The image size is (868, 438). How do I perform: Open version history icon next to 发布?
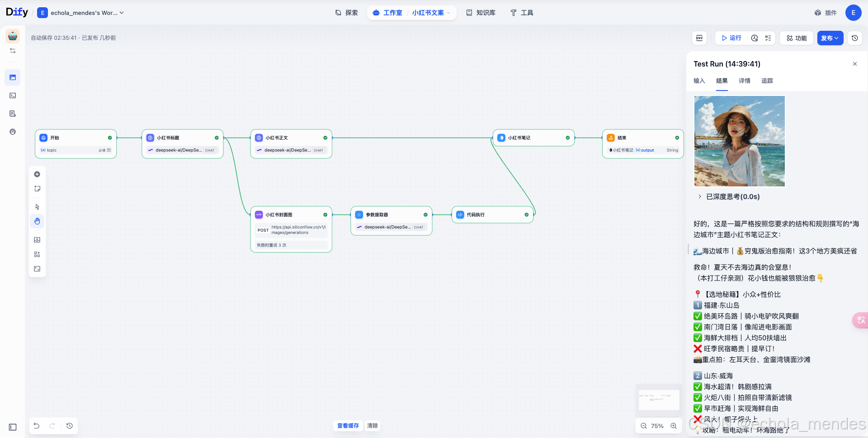854,38
